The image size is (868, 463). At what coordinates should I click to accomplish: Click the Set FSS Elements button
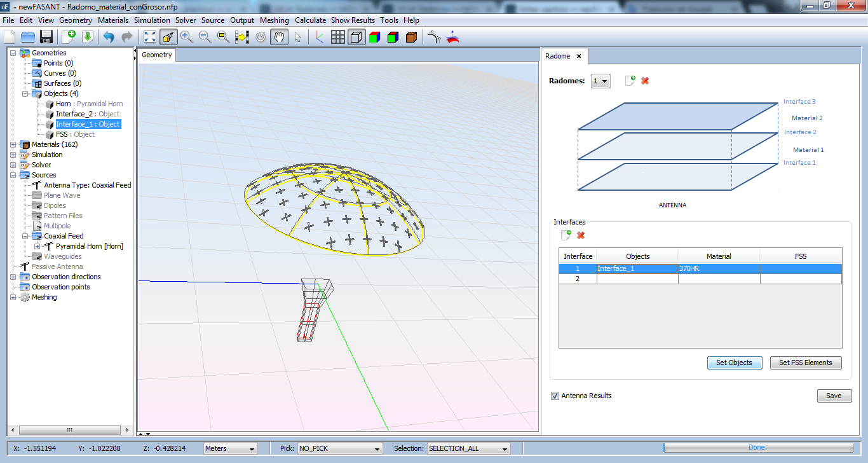point(805,363)
